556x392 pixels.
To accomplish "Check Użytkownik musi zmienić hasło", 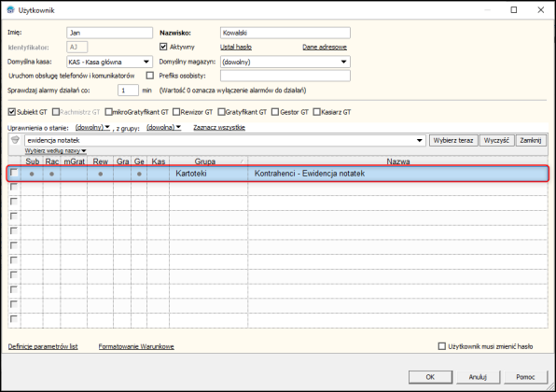I will click(x=442, y=346).
